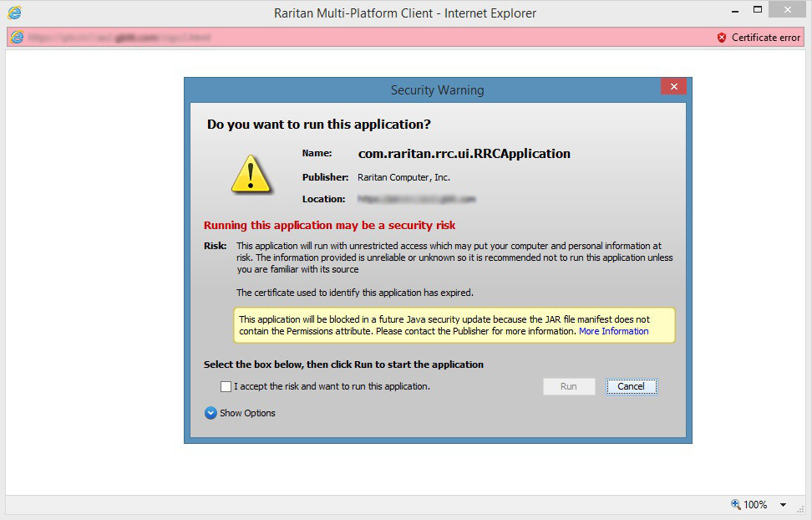Click 'Do you want to run this application?' heading
The height and width of the screenshot is (520, 812).
[318, 125]
